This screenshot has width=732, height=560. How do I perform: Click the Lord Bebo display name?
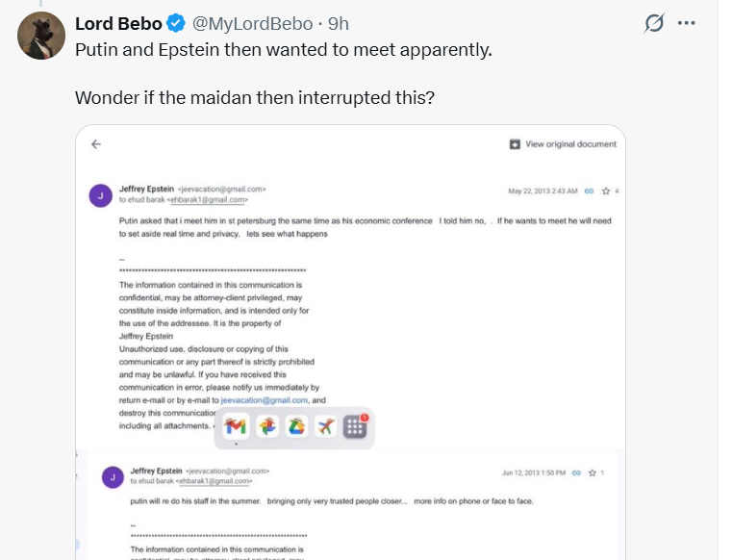pos(118,23)
